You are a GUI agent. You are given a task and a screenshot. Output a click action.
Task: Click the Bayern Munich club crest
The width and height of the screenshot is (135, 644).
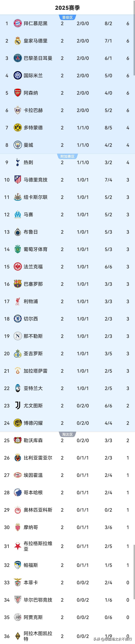pyautogui.click(x=17, y=24)
